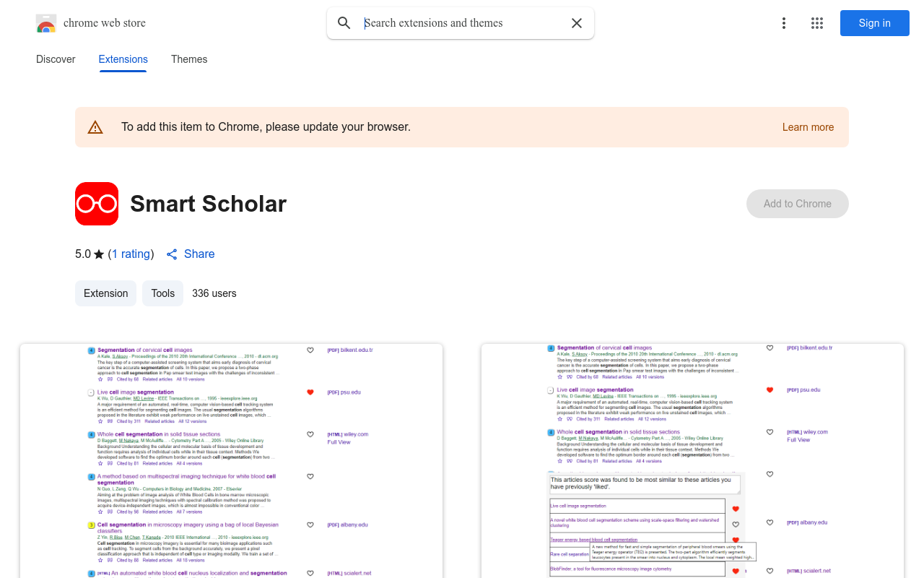Click the Smart Scholar title text
Viewport: 924px width, 578px height.
pyautogui.click(x=209, y=204)
